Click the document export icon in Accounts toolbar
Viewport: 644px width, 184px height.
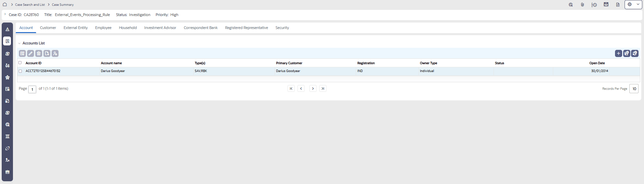[47, 53]
